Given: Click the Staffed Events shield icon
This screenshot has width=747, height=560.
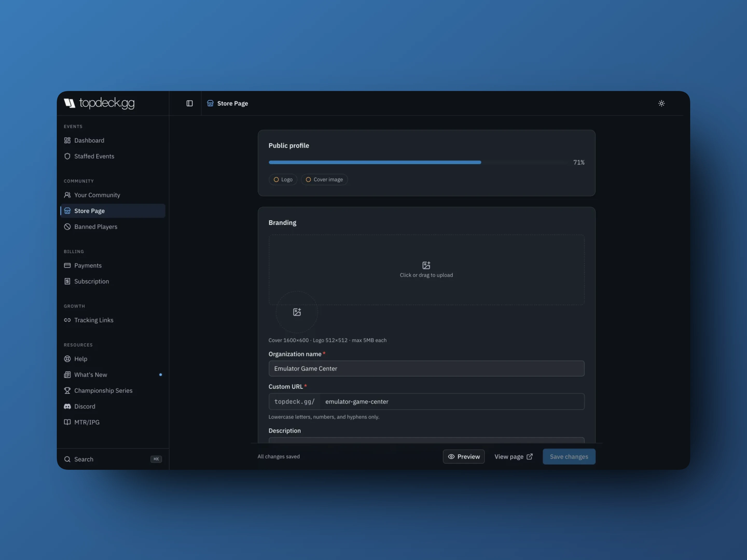Looking at the screenshot, I should (67, 156).
